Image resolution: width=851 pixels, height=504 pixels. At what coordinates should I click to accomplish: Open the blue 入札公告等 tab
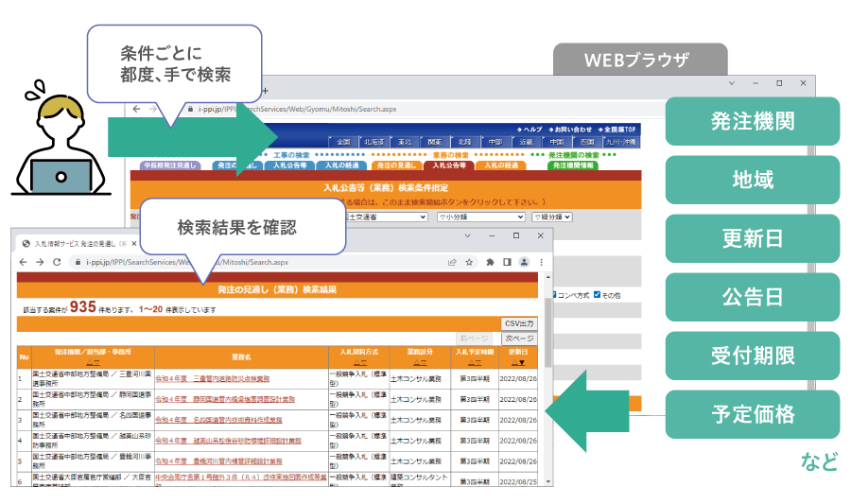tap(290, 165)
